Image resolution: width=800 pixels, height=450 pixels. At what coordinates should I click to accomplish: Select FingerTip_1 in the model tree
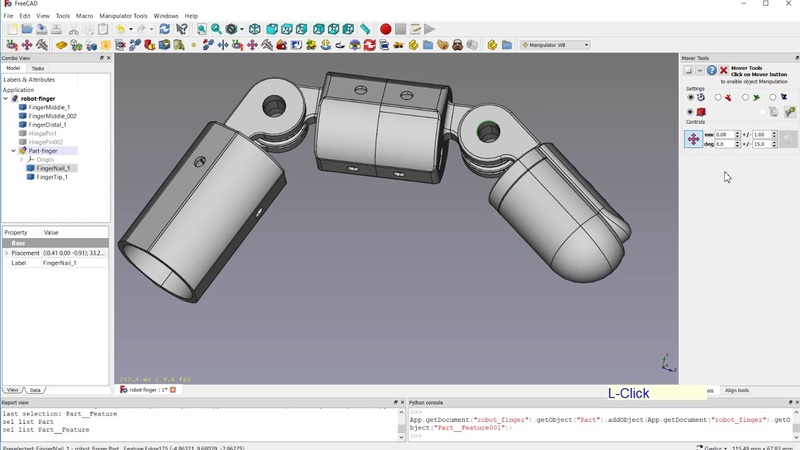52,177
